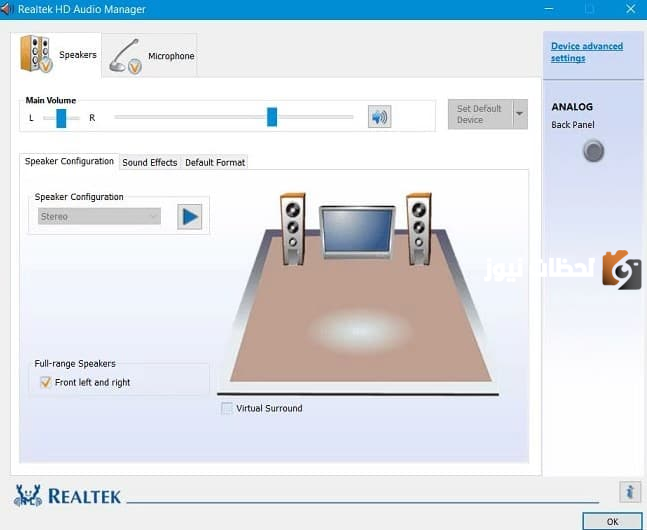Toggle Front left and right checkbox

[45, 382]
